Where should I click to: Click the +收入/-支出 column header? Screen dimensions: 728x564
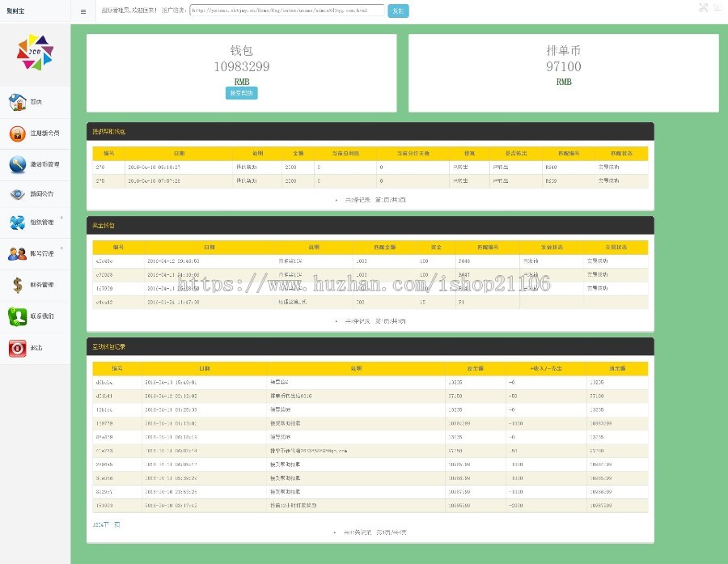tap(545, 368)
